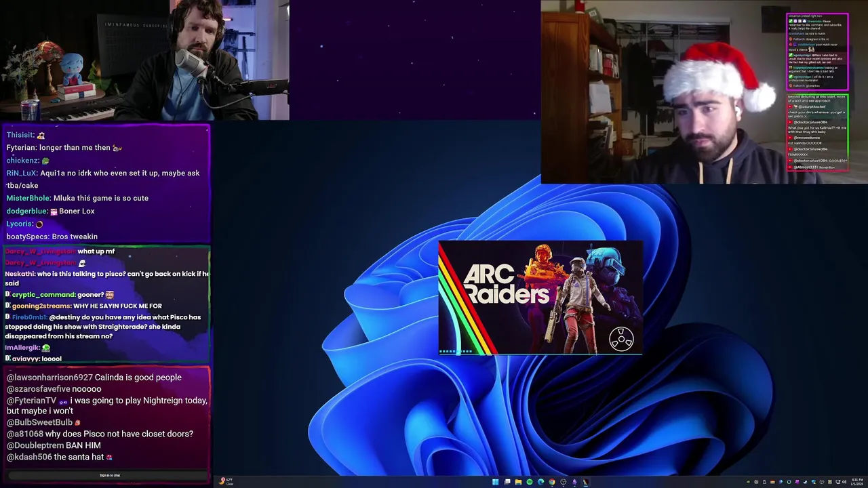Click "Calinda is good people" message

[x=138, y=378]
